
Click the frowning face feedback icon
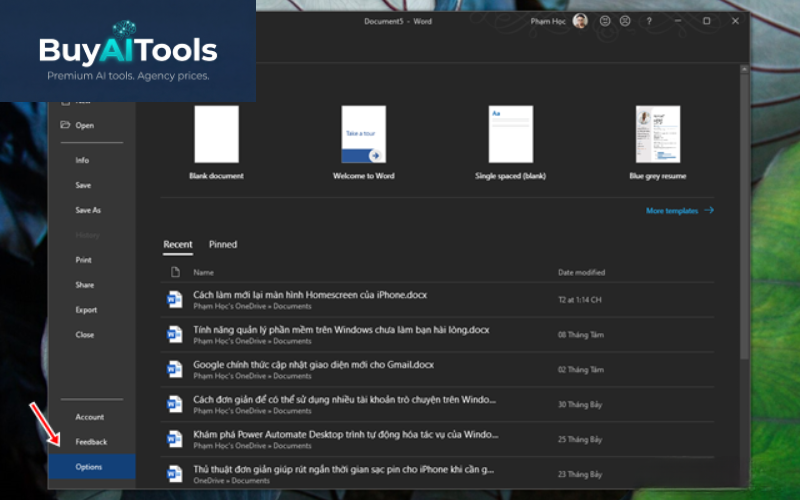[625, 21]
